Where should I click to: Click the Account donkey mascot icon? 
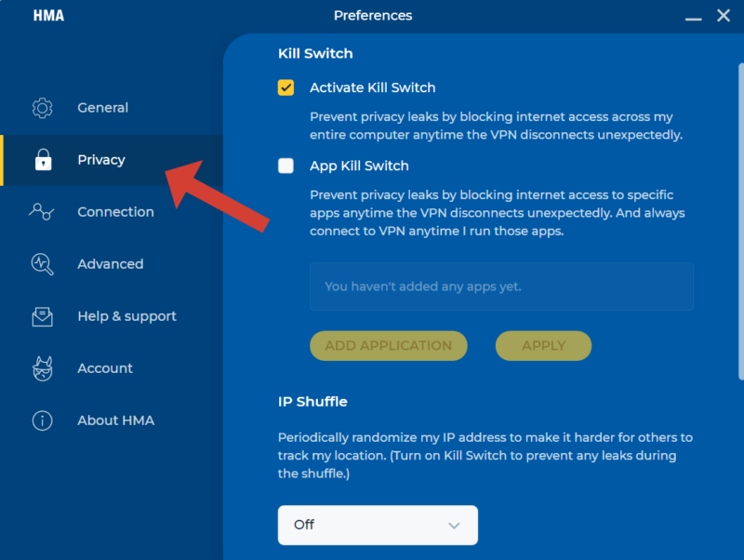point(42,368)
